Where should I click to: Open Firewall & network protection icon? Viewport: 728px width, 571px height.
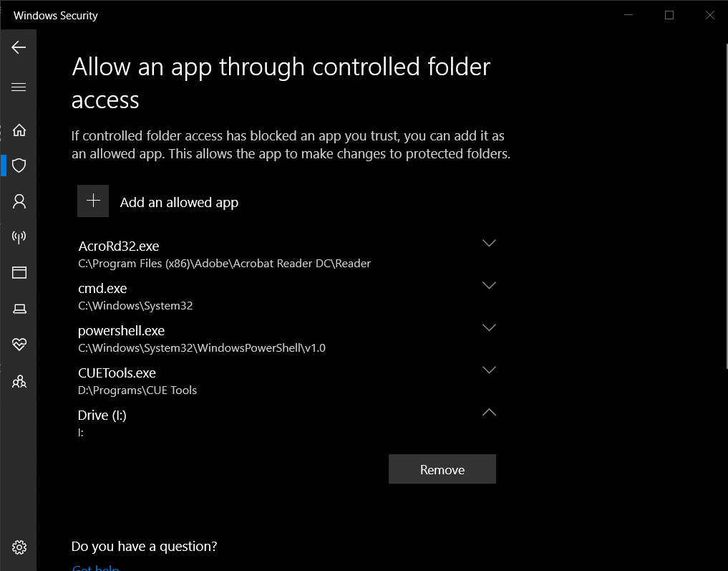point(19,237)
